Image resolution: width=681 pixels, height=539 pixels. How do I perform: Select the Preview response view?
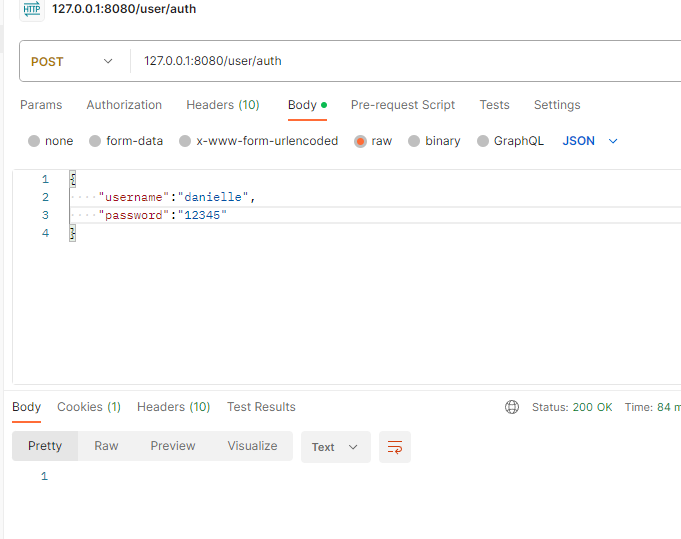[173, 446]
